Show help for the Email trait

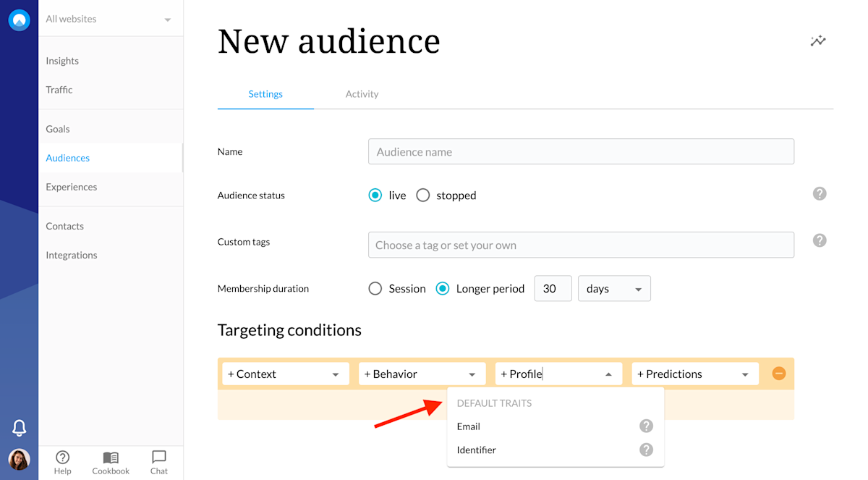(x=646, y=426)
